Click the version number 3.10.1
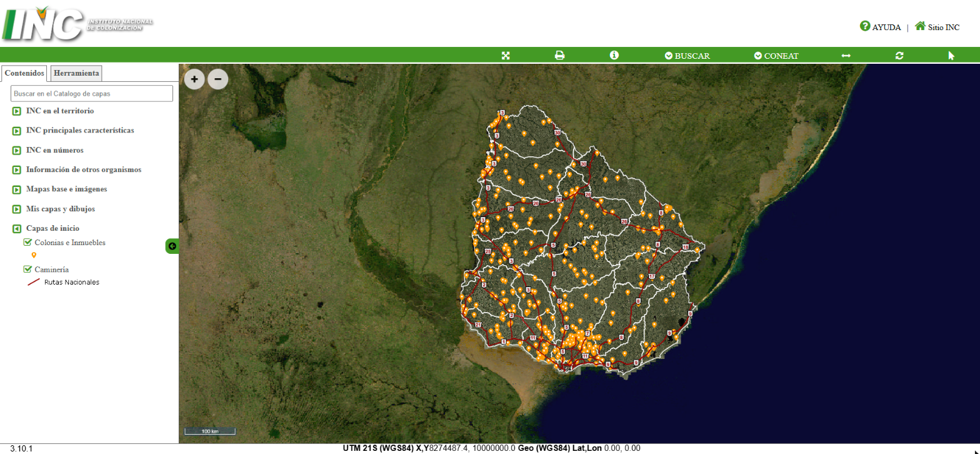The width and height of the screenshot is (980, 454). (x=21, y=448)
